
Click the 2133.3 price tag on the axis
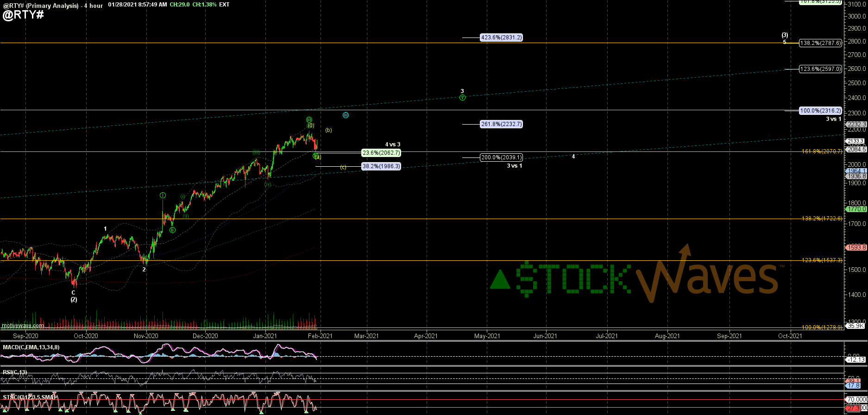(x=855, y=141)
